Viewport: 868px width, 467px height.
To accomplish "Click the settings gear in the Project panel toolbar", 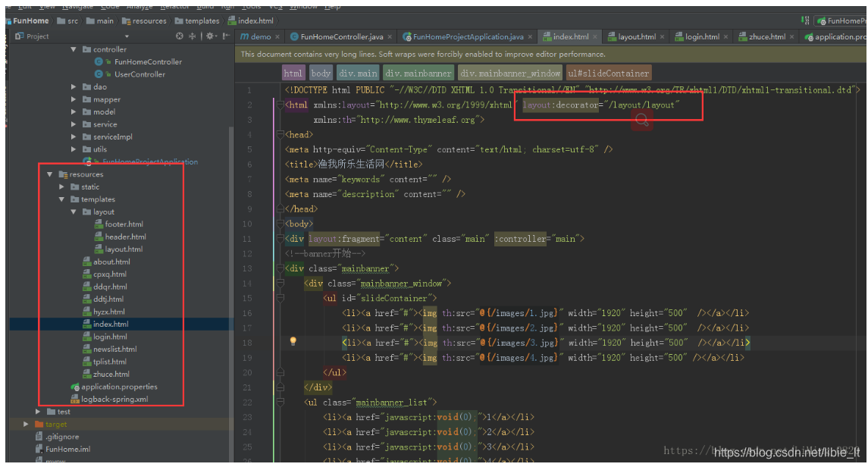I will [210, 35].
